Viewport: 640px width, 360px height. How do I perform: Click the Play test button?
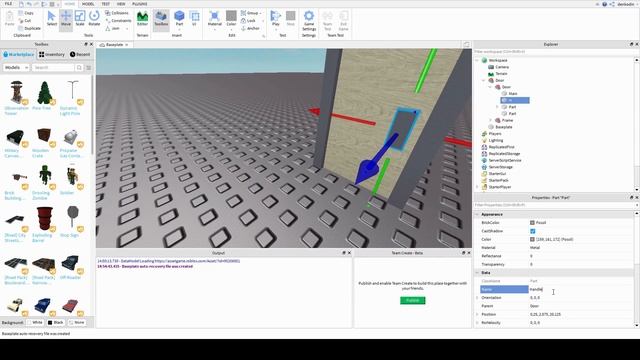pyautogui.click(x=276, y=19)
